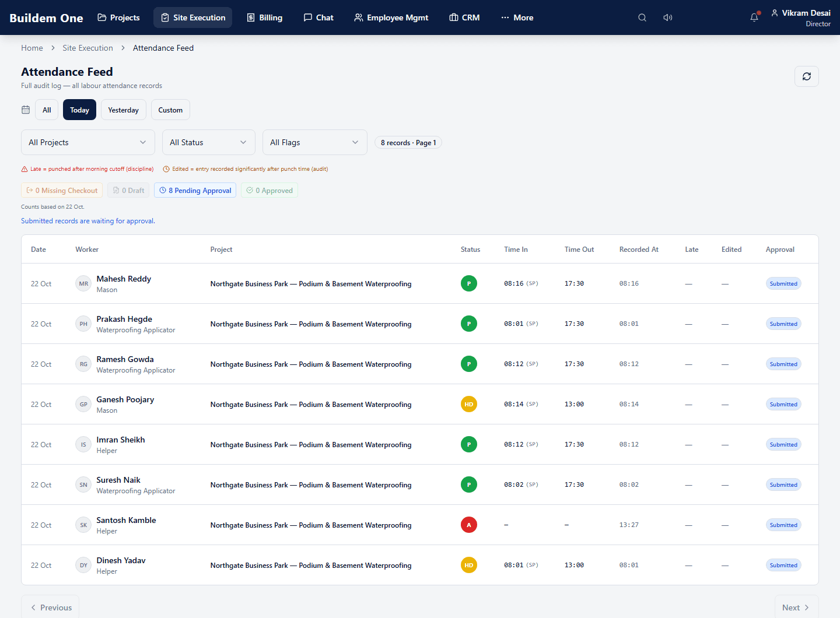
Task: Click the Buildem One logo
Action: 46,17
